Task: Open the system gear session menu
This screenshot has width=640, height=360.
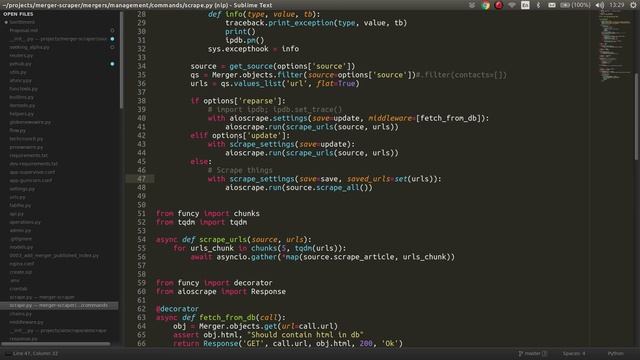Action: click(x=633, y=5)
